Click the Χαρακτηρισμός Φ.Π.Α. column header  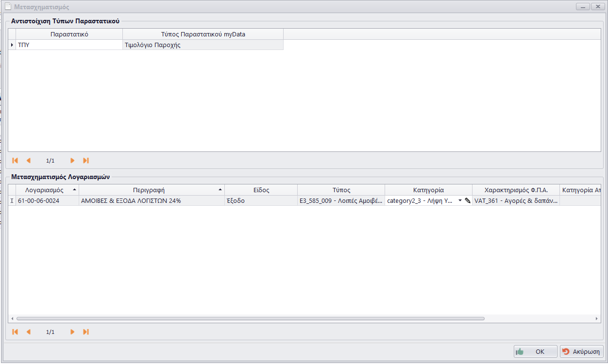516,190
